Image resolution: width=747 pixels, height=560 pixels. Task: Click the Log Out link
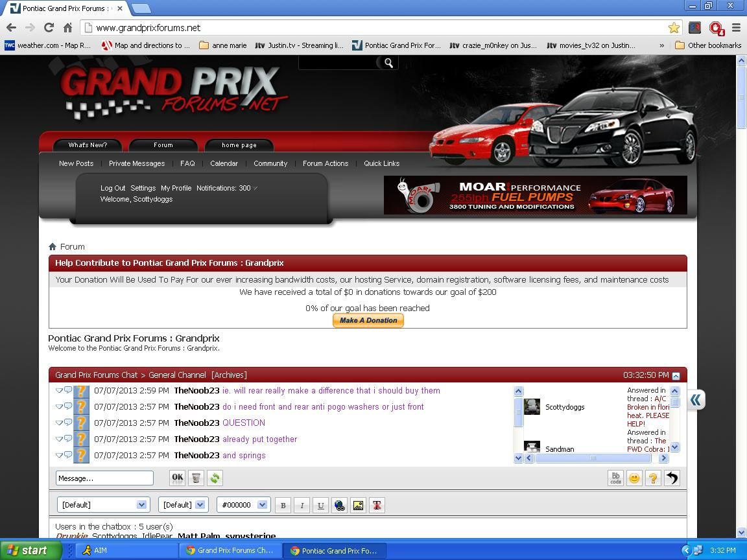pyautogui.click(x=113, y=188)
